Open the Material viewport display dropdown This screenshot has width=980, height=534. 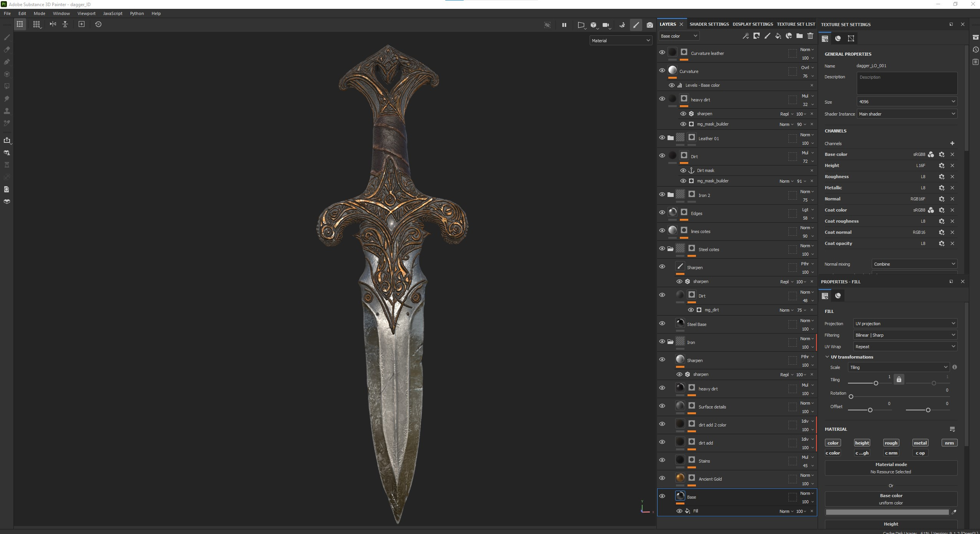(x=621, y=40)
